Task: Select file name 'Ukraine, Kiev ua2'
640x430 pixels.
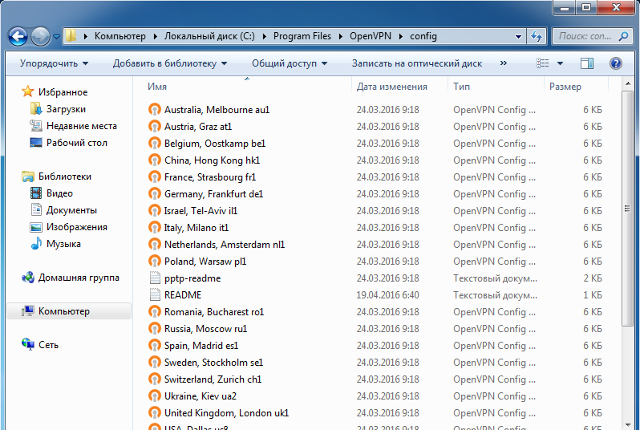Action: pyautogui.click(x=200, y=396)
